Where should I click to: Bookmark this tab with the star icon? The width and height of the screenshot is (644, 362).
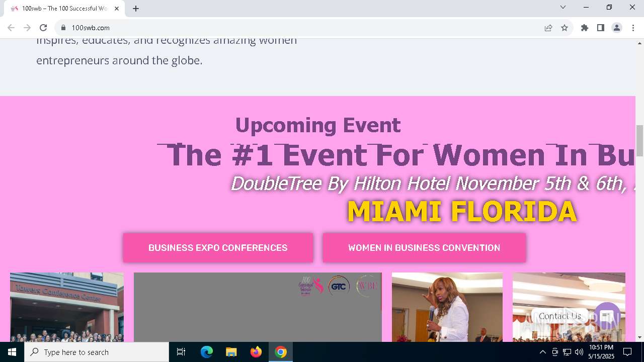[565, 28]
